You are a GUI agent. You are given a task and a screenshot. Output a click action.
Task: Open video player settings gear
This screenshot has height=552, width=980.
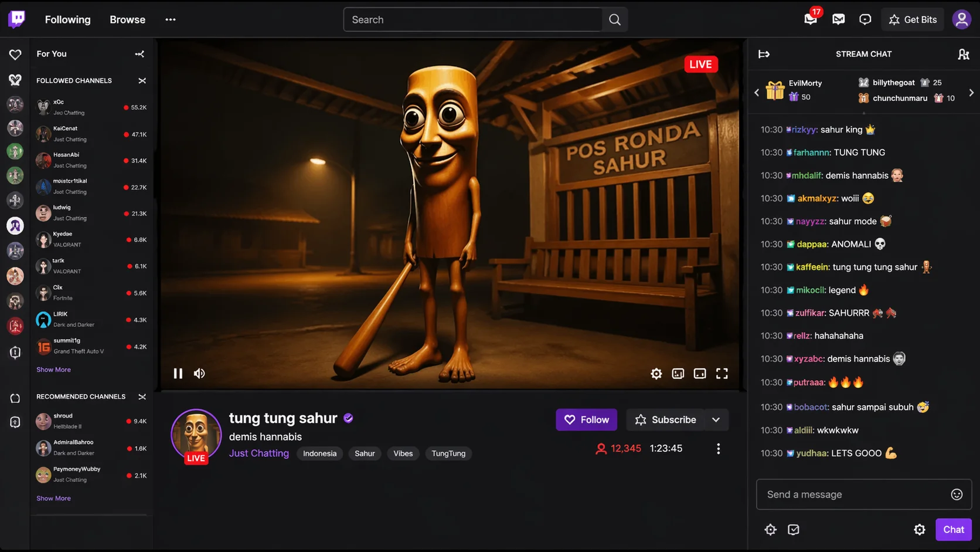656,374
